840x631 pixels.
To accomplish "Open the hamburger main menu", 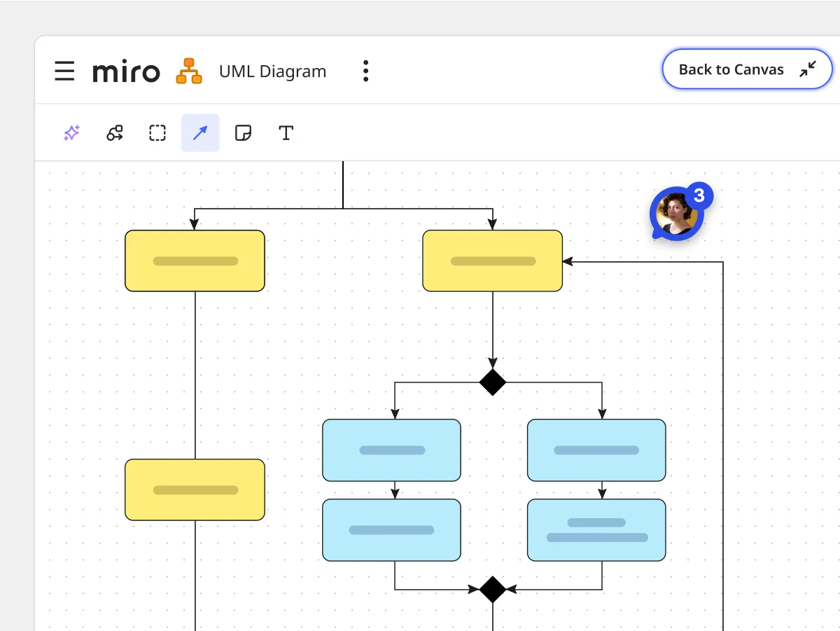I will [64, 71].
